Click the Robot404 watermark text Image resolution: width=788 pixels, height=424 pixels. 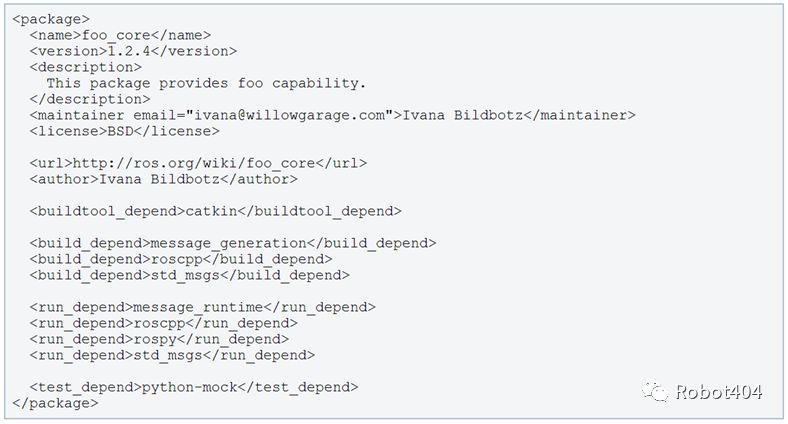tap(719, 392)
